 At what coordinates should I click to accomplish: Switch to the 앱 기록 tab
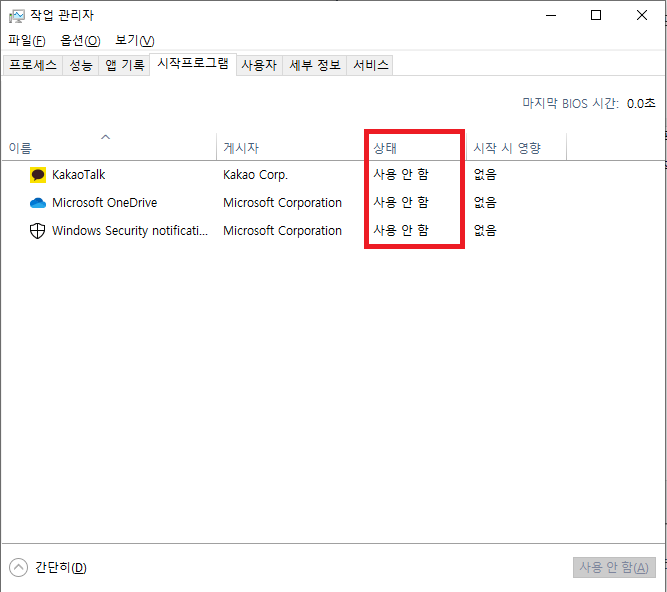click(125, 65)
